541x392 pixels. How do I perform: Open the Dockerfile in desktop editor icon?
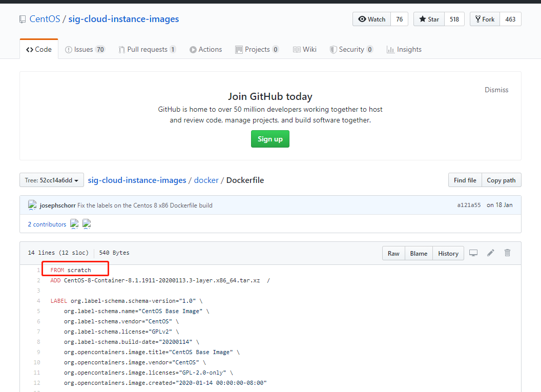click(473, 253)
